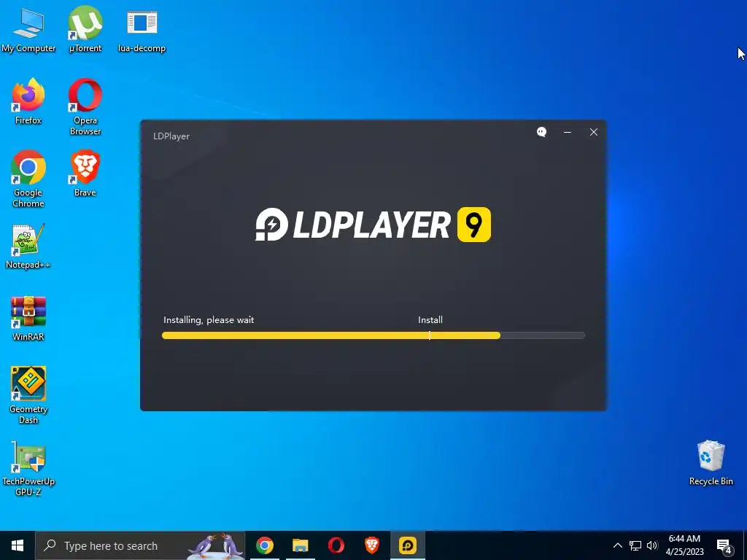Open the notification center icon
The image size is (747, 560).
pyautogui.click(x=724, y=545)
